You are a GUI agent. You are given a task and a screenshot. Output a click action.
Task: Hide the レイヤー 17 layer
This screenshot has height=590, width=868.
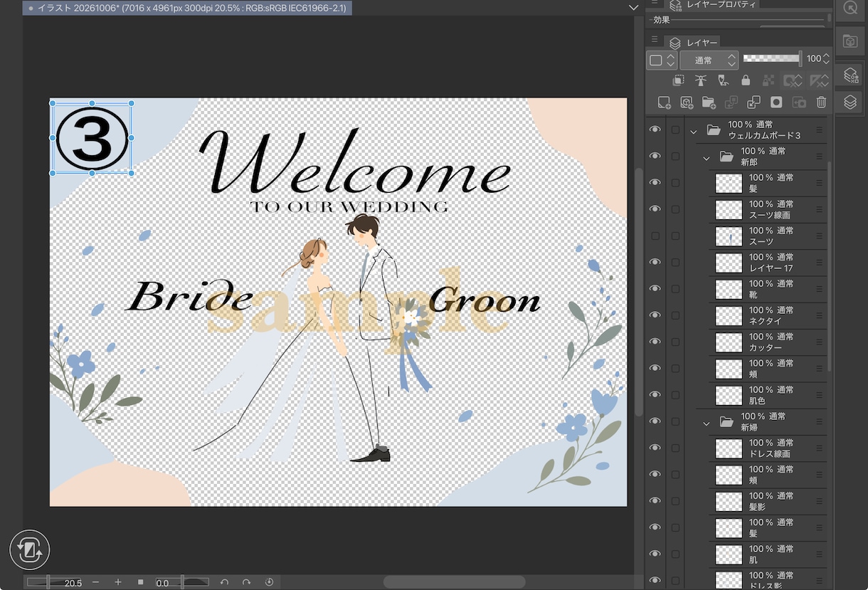[655, 262]
